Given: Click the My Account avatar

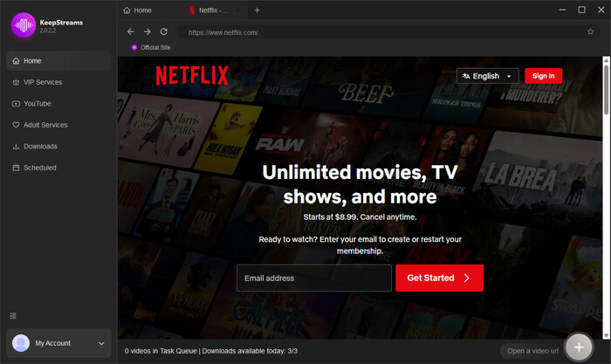Looking at the screenshot, I should (21, 343).
